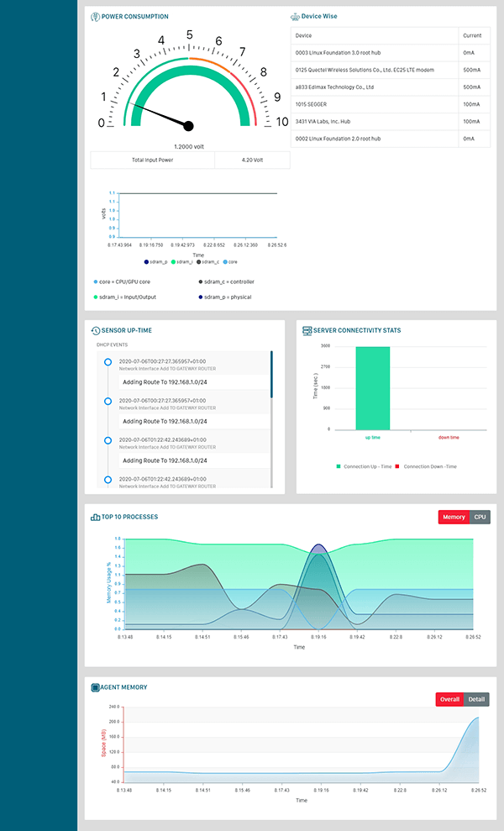Click the third DHCP event timeline circle
504x831 pixels.
pyautogui.click(x=108, y=440)
